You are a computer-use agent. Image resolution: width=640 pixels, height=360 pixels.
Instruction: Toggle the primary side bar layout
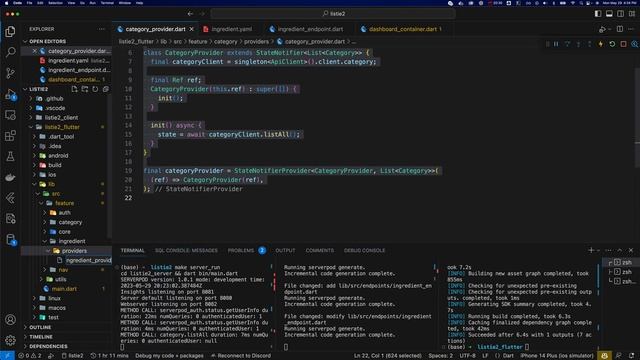(x=598, y=13)
